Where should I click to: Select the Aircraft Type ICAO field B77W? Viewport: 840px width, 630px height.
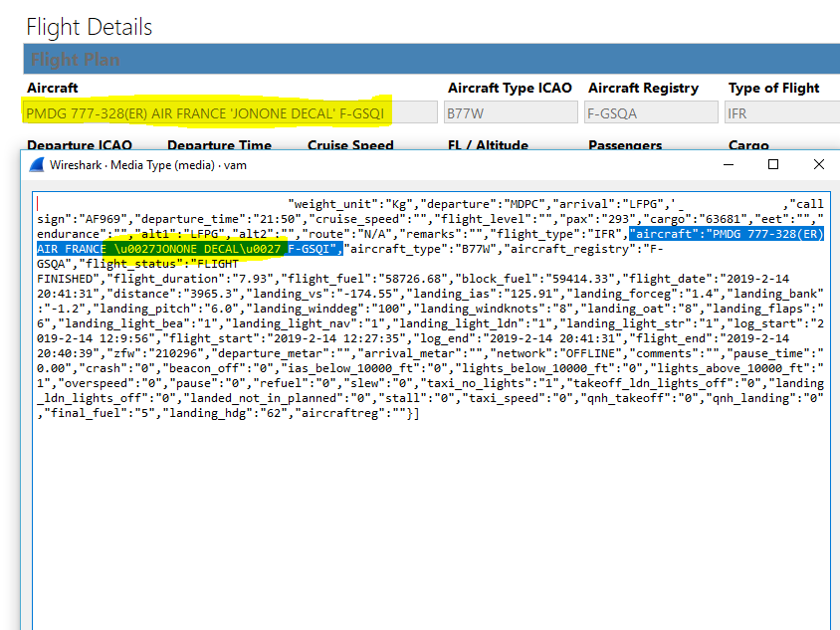[511, 113]
